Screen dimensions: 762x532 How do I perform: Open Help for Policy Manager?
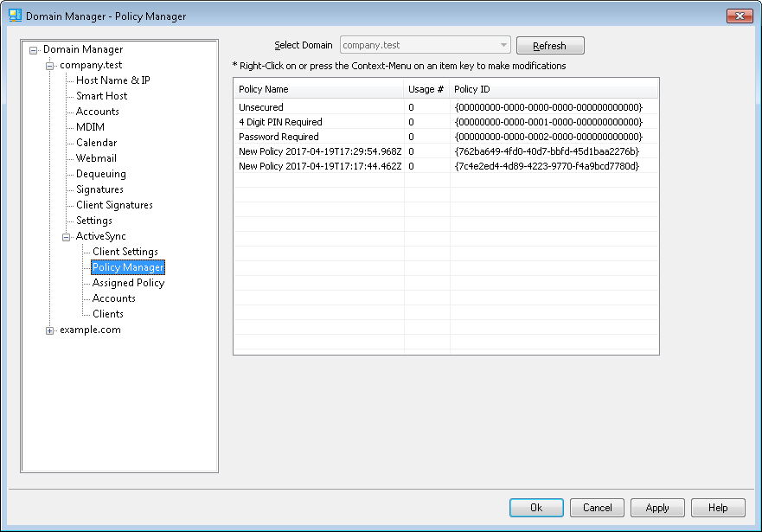click(x=718, y=508)
